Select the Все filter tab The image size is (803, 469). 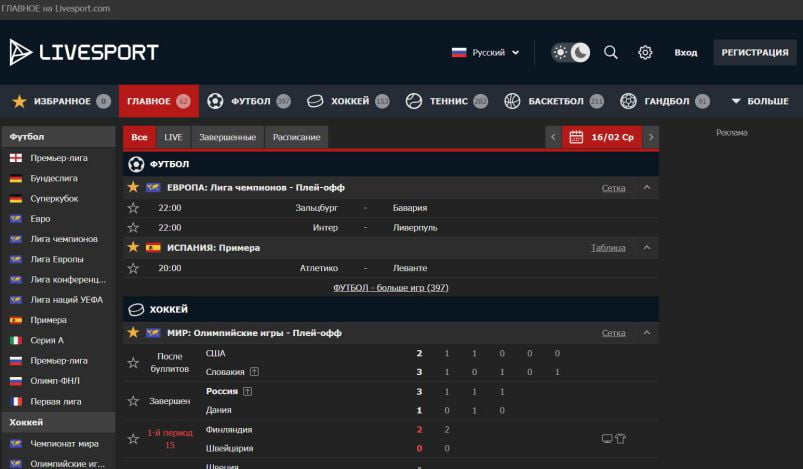pyautogui.click(x=139, y=137)
